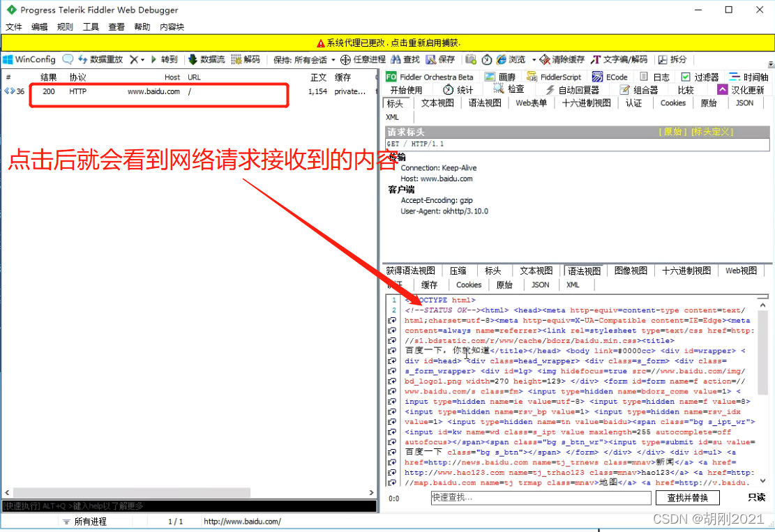775x532 pixels.
Task: Open 规则 menu
Action: 66,26
